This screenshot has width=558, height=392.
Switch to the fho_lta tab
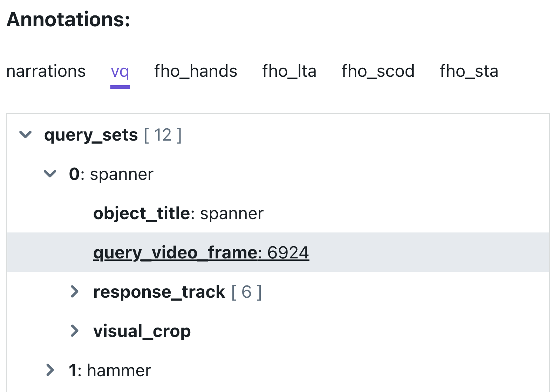click(x=289, y=71)
